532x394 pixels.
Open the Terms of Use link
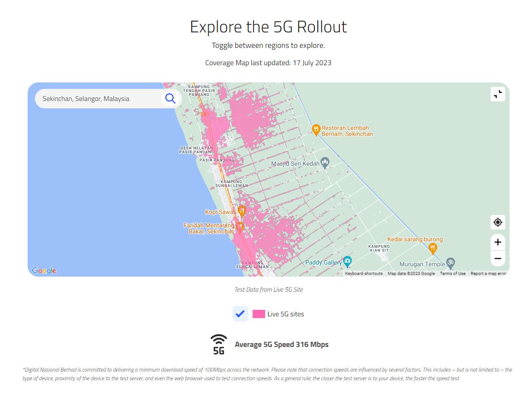(452, 273)
